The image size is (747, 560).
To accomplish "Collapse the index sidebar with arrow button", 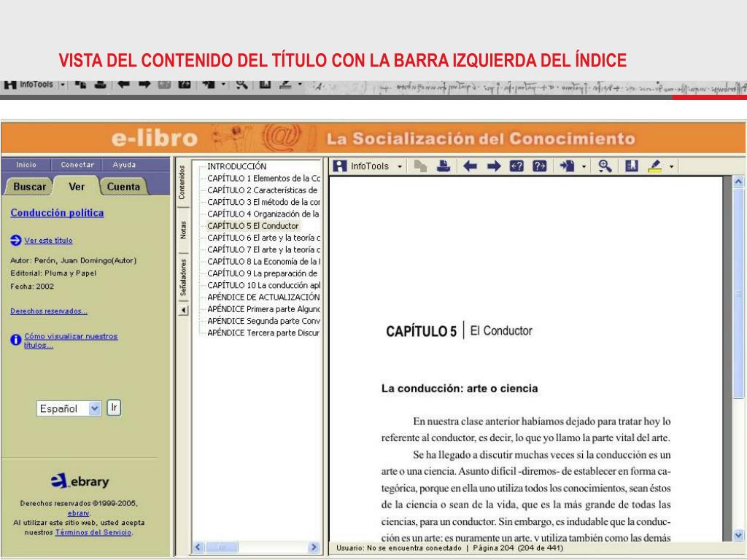I will click(x=183, y=310).
